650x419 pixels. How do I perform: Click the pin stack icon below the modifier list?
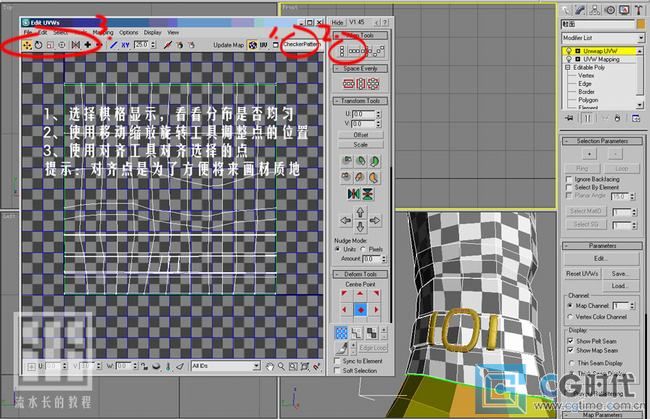click(569, 118)
